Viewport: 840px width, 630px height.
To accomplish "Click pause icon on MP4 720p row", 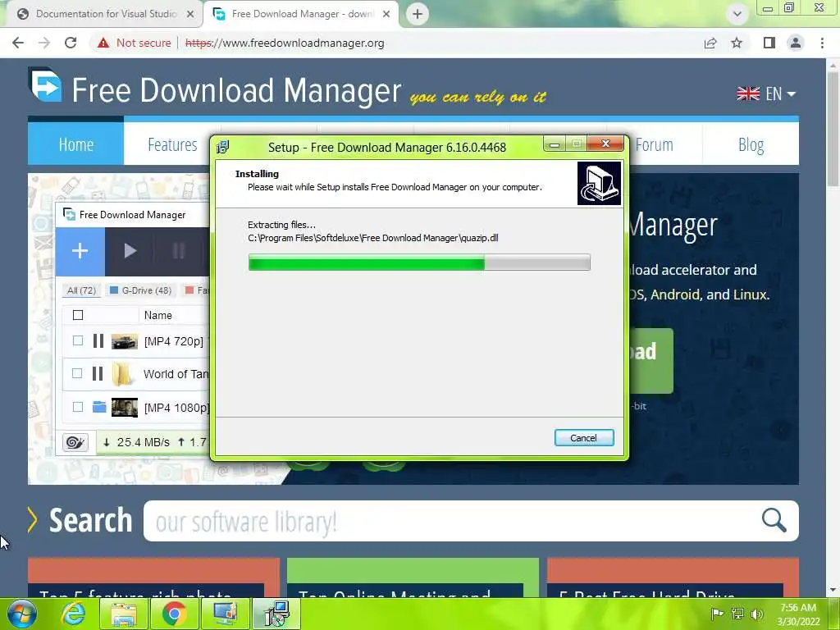I will (x=98, y=340).
